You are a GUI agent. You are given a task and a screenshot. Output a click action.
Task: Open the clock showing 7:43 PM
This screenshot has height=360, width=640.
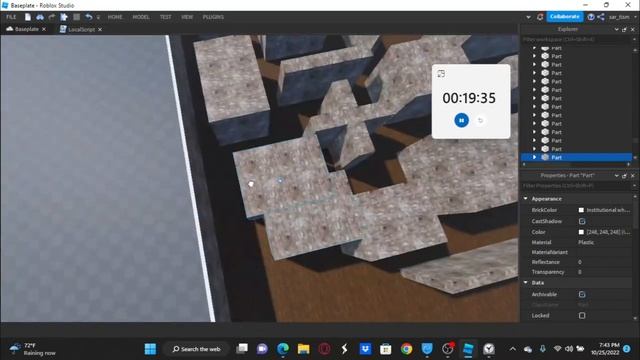pos(606,349)
